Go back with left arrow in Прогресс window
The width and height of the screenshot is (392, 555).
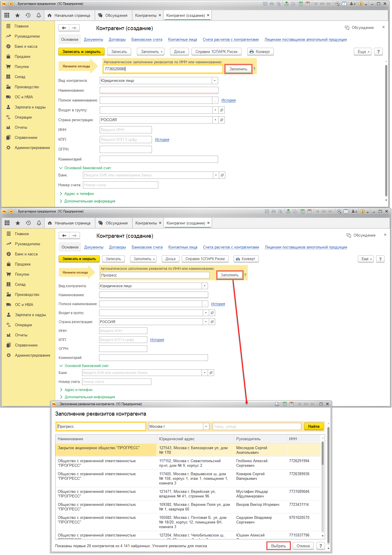(64, 235)
